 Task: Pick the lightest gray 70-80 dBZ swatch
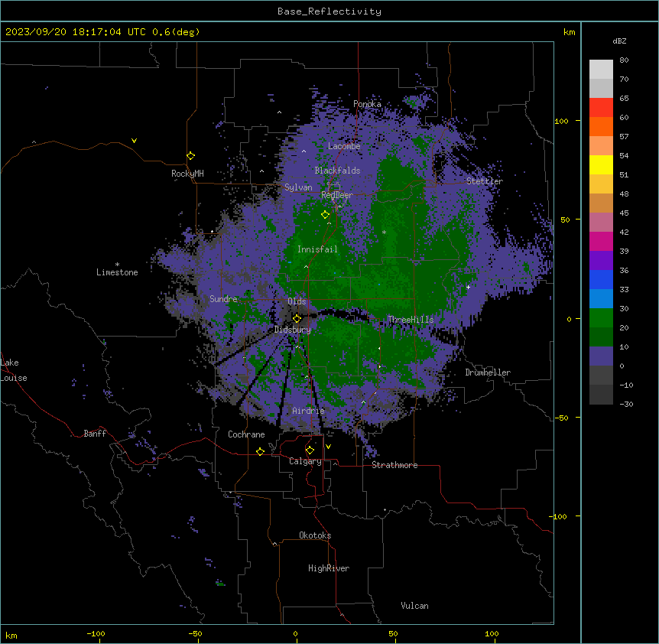click(601, 70)
